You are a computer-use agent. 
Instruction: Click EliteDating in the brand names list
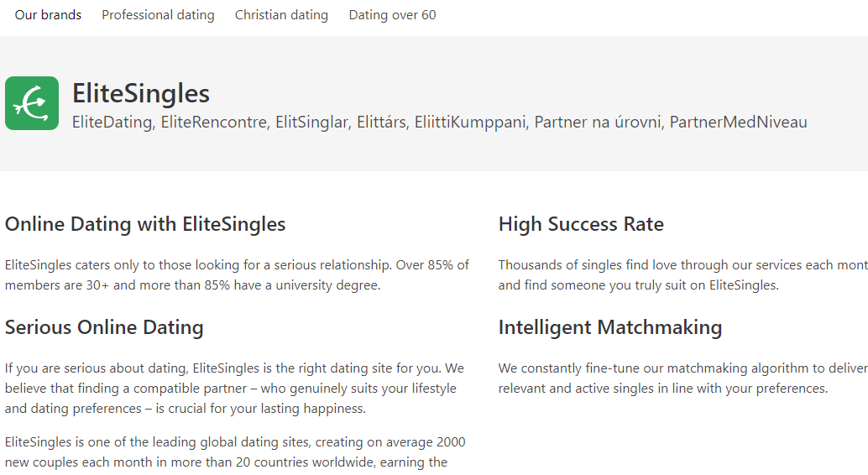coord(112,123)
